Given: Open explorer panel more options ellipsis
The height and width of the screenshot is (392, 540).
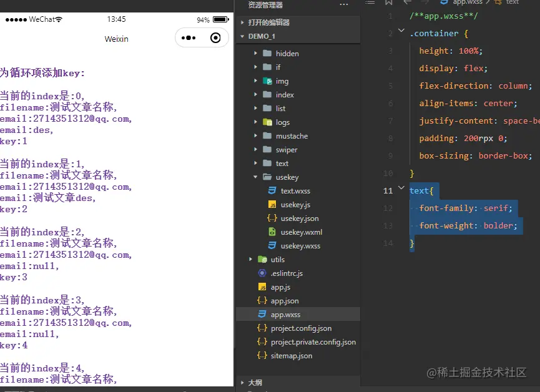Looking at the screenshot, I should 344,4.
